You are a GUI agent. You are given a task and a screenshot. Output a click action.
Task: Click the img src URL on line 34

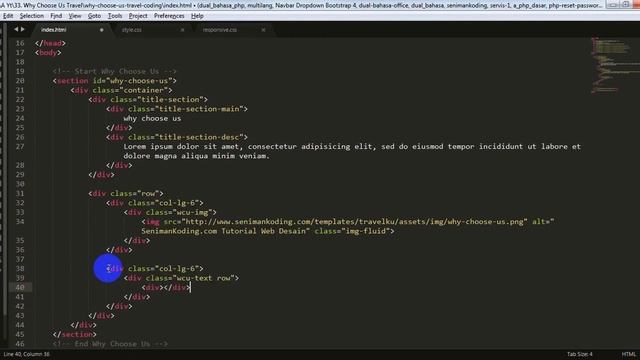click(x=354, y=222)
